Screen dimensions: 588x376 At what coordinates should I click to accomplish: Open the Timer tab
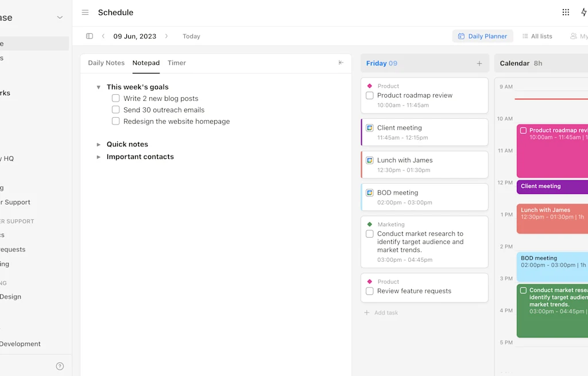click(x=177, y=63)
